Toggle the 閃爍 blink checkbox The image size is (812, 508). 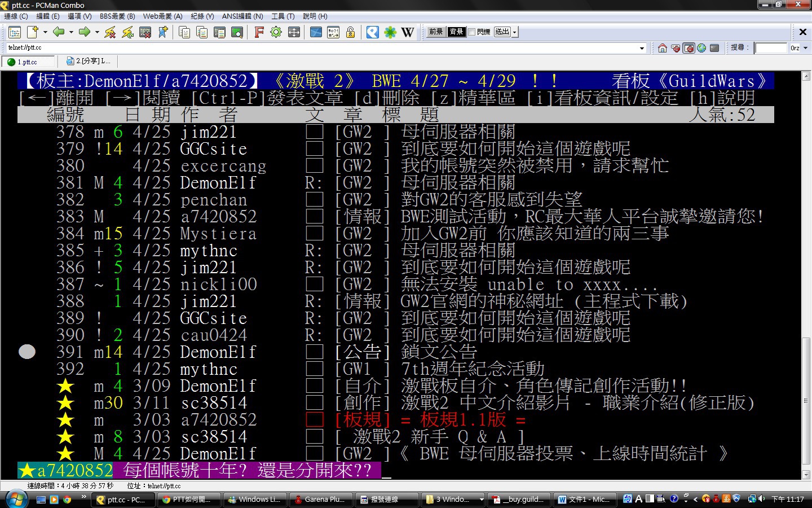471,32
